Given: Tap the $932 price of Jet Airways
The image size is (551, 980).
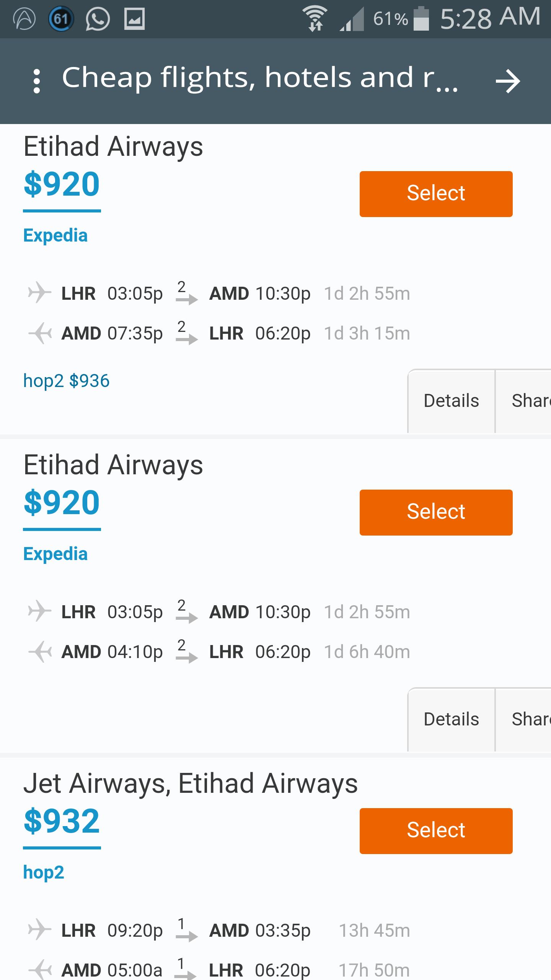Looking at the screenshot, I should (62, 821).
